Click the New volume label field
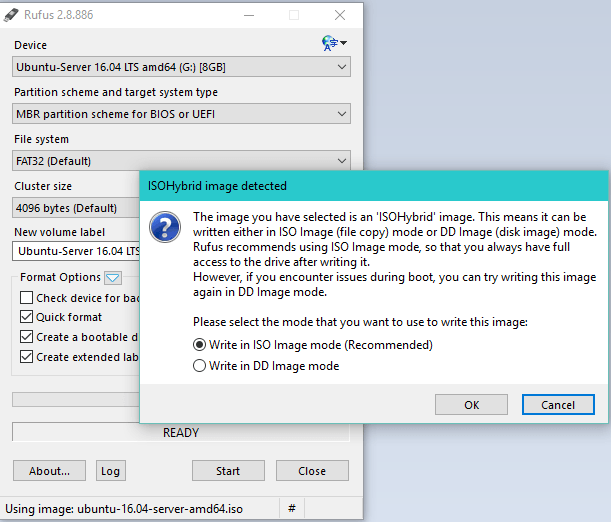 pyautogui.click(x=76, y=251)
